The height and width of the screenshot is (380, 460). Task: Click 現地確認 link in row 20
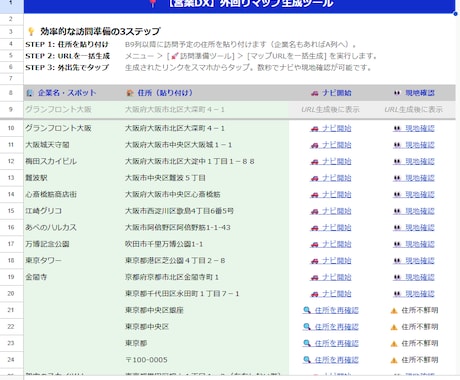[414, 294]
